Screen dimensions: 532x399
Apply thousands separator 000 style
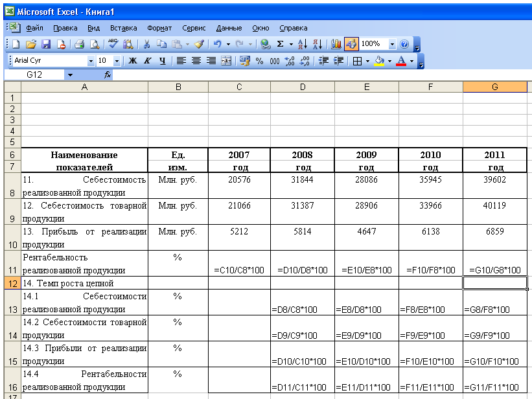click(x=275, y=61)
